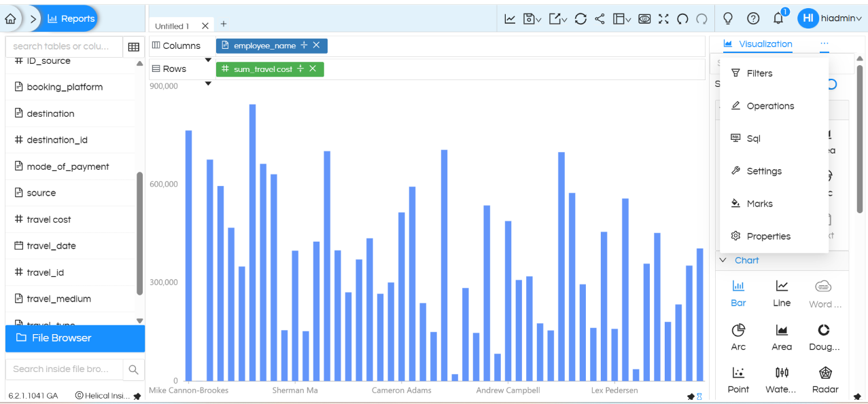Open the Reports breadcrumb button
The height and width of the screenshot is (404, 868).
click(71, 19)
